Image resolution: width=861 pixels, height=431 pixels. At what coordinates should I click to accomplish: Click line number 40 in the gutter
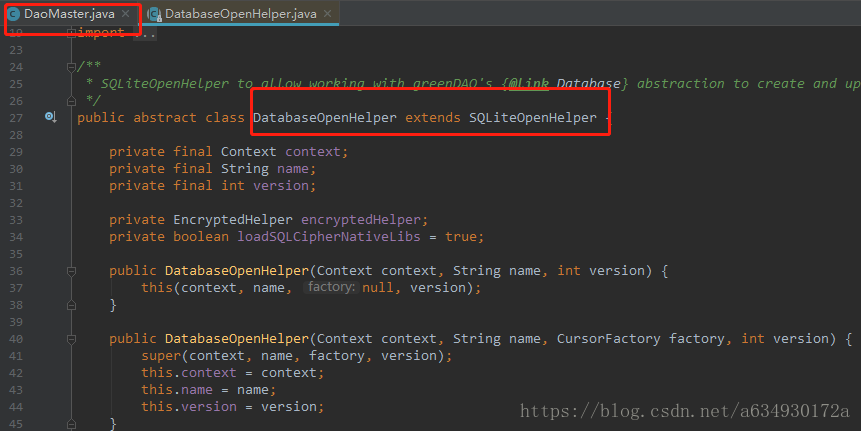pyautogui.click(x=16, y=339)
